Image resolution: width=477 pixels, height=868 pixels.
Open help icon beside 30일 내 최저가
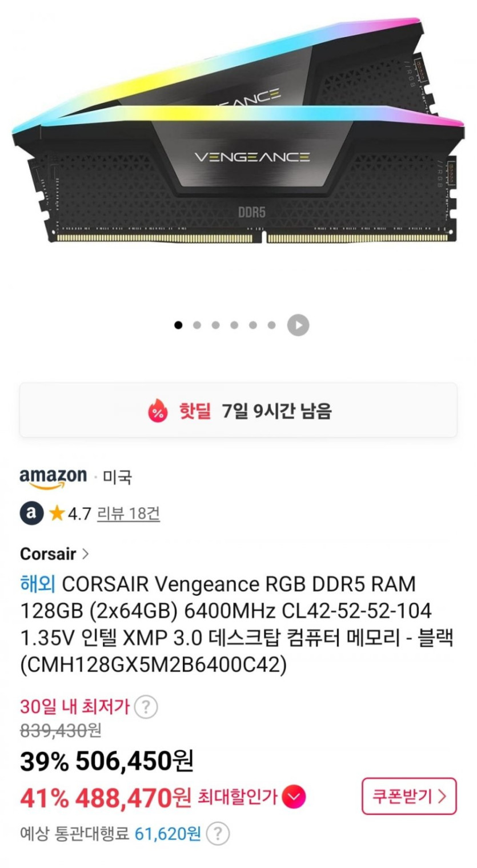pyautogui.click(x=146, y=707)
